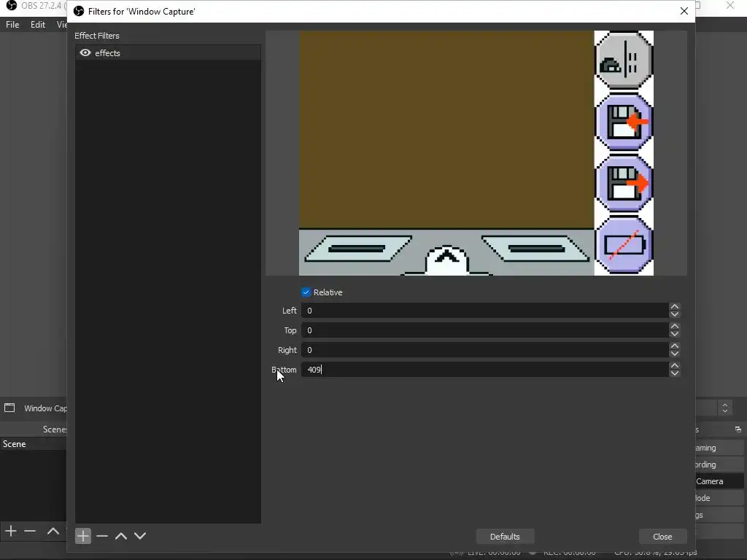
Task: Click the Window Capture source icon
Action: 9,408
